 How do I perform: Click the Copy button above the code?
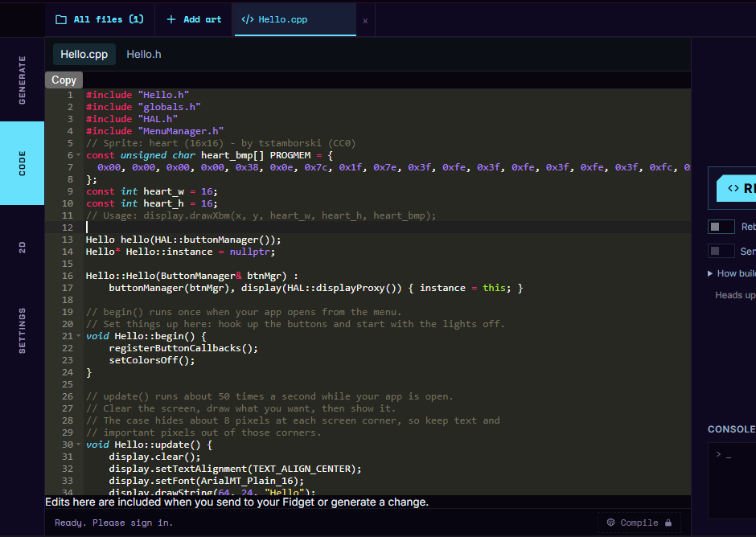coord(64,80)
